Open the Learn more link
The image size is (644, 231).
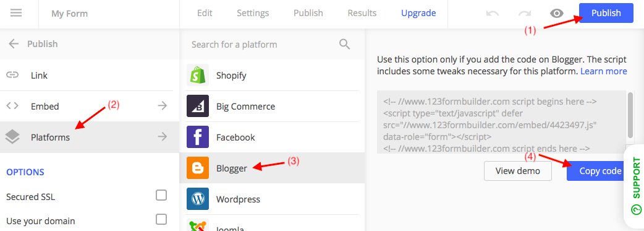[603, 71]
